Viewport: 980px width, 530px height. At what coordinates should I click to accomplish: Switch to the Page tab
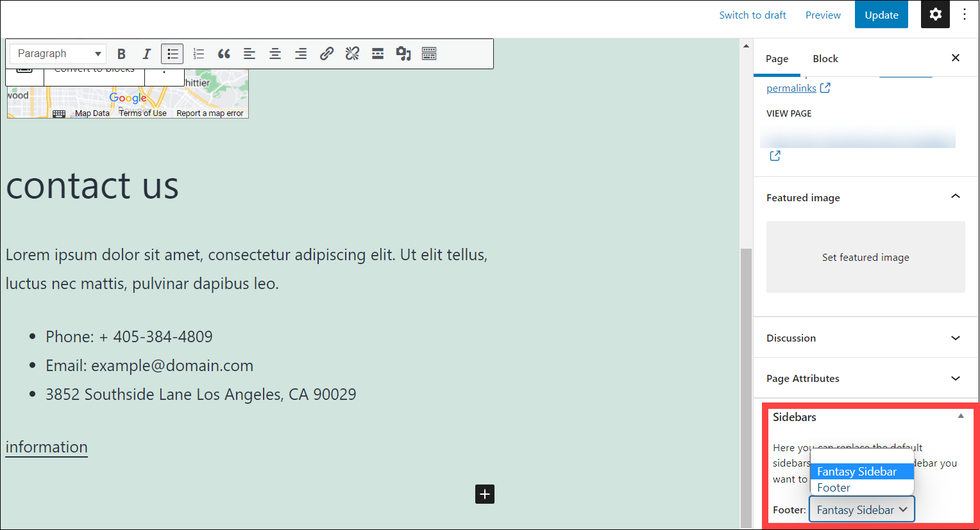pyautogui.click(x=777, y=58)
